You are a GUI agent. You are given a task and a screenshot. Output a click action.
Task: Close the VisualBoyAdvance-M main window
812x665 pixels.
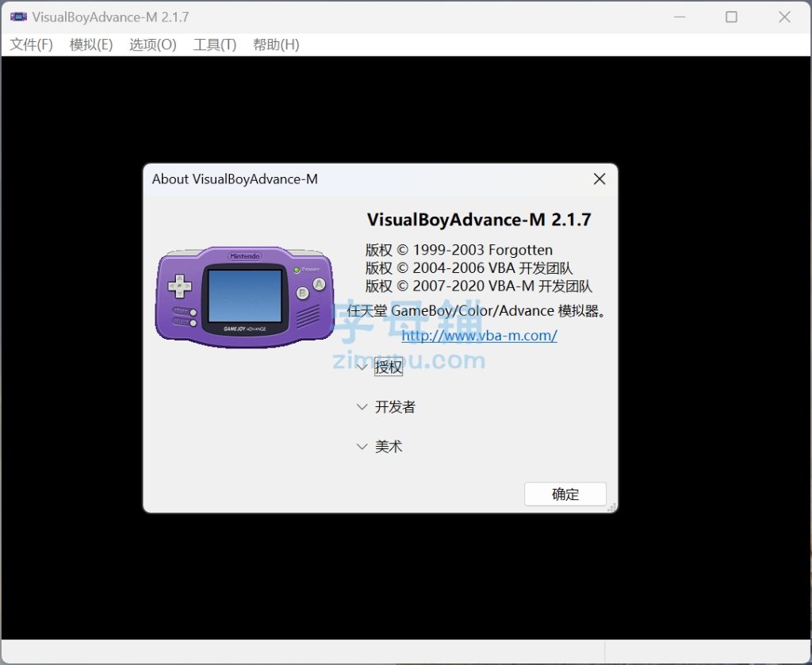(784, 17)
